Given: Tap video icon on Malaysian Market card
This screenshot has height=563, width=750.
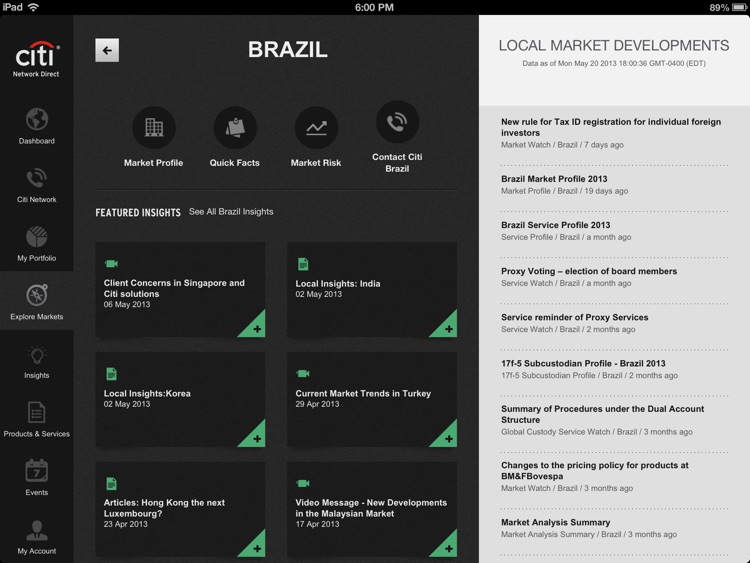Looking at the screenshot, I should pos(303,484).
